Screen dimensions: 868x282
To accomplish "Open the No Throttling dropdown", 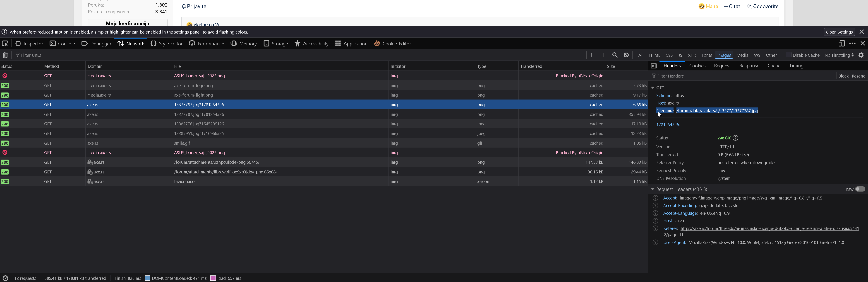I will [839, 55].
